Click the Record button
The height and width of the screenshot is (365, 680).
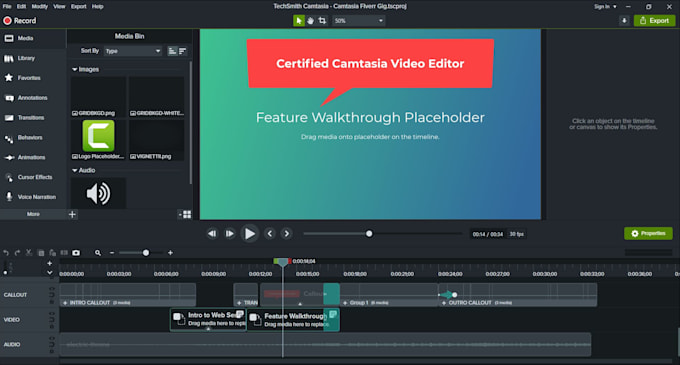20,20
